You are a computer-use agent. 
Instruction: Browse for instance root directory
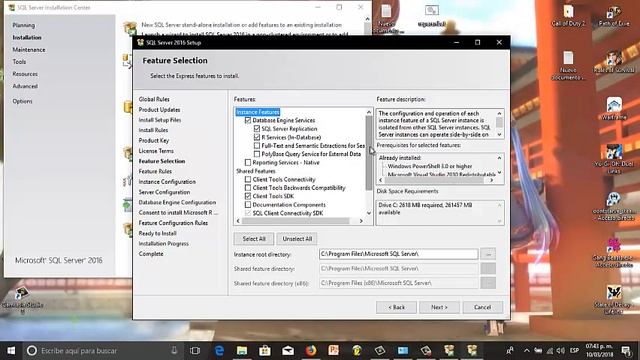pos(488,254)
